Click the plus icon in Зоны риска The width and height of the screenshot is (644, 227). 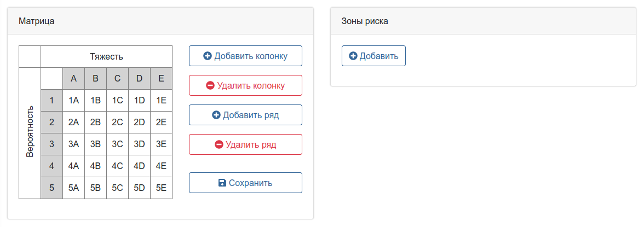pos(353,56)
